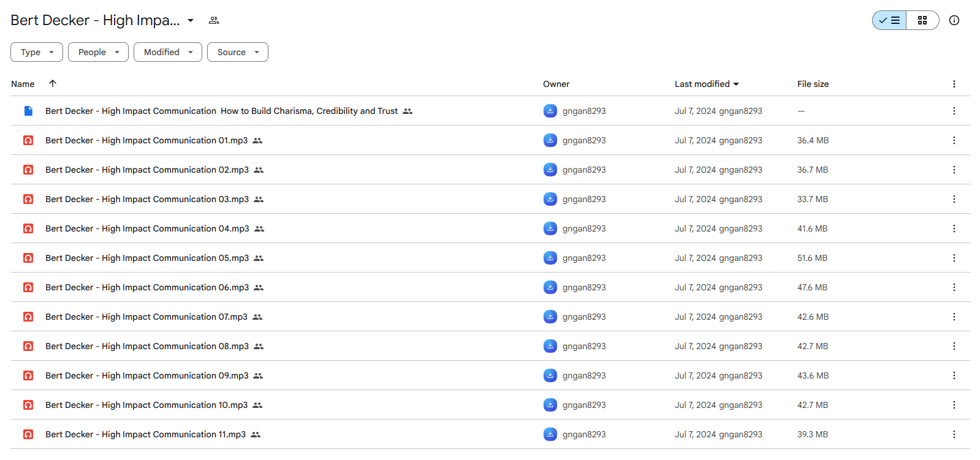Click owner name gngan8293 in the Communication 06.mp3 row

(584, 287)
